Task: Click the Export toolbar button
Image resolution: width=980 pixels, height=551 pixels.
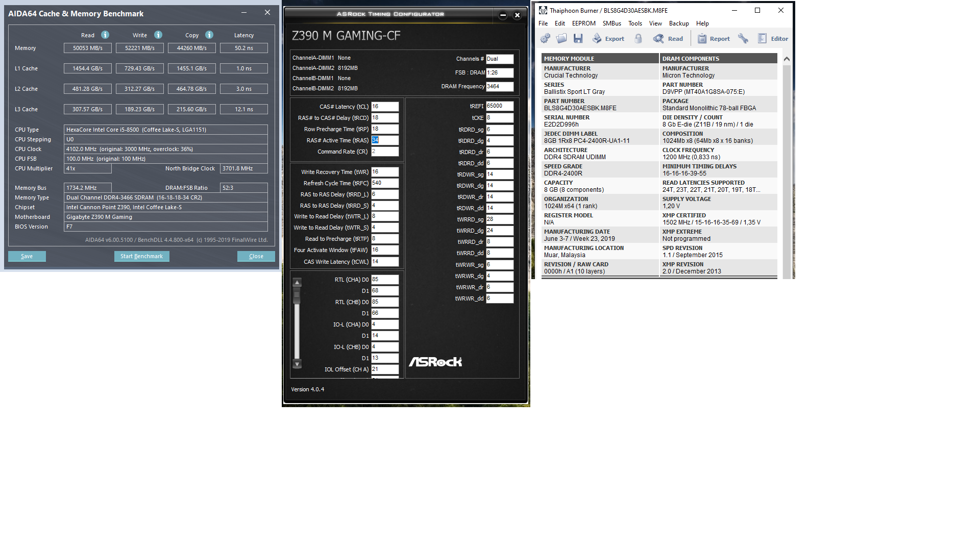Action: pyautogui.click(x=608, y=38)
